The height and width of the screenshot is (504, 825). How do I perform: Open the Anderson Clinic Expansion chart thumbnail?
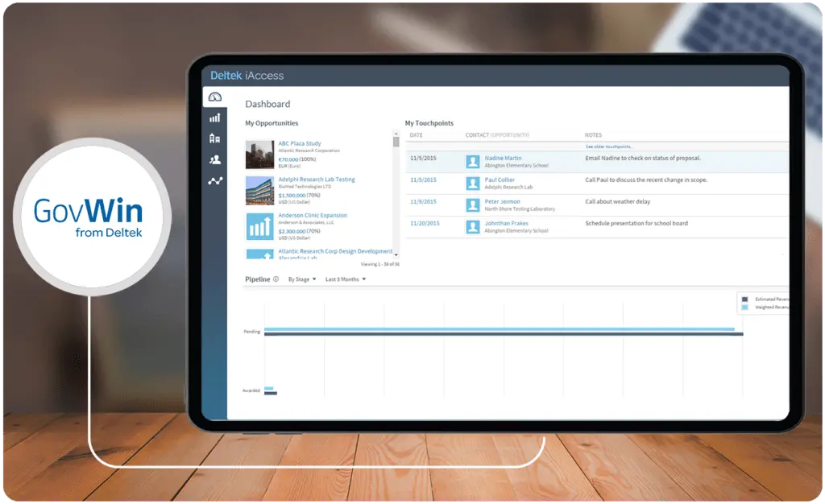(x=259, y=226)
